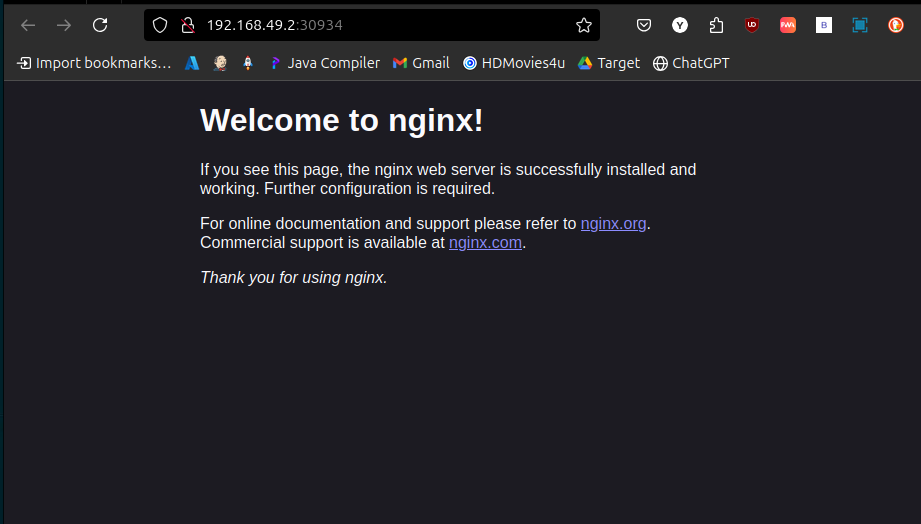The image size is (921, 524).
Task: Click the PWA extension icon
Action: pos(788,25)
